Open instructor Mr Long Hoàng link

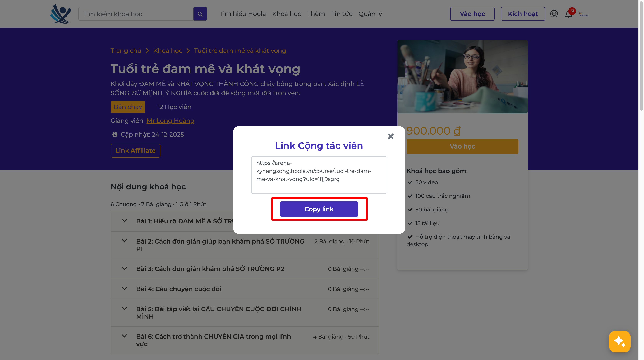[170, 121]
